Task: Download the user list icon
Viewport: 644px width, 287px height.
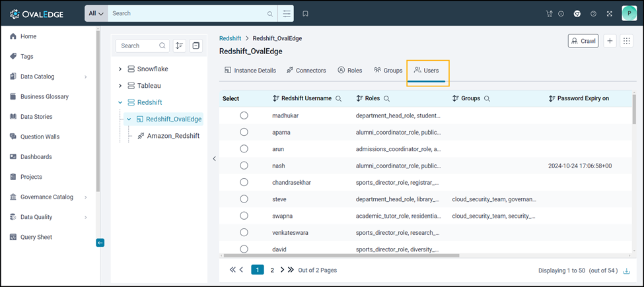Action: tap(626, 271)
